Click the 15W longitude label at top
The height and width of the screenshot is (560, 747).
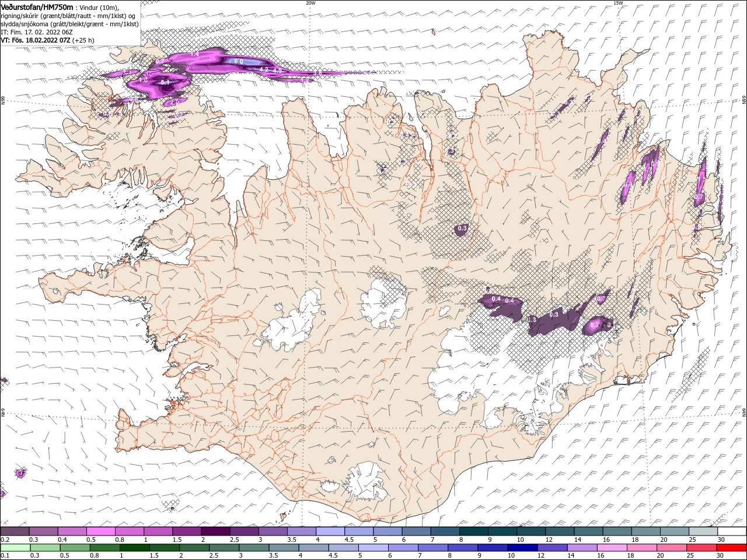click(x=618, y=3)
